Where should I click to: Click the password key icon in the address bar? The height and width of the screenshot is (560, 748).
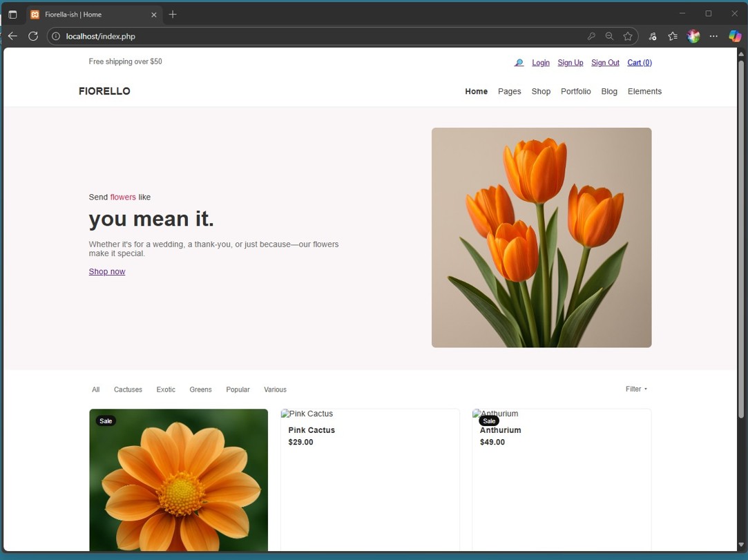(591, 37)
